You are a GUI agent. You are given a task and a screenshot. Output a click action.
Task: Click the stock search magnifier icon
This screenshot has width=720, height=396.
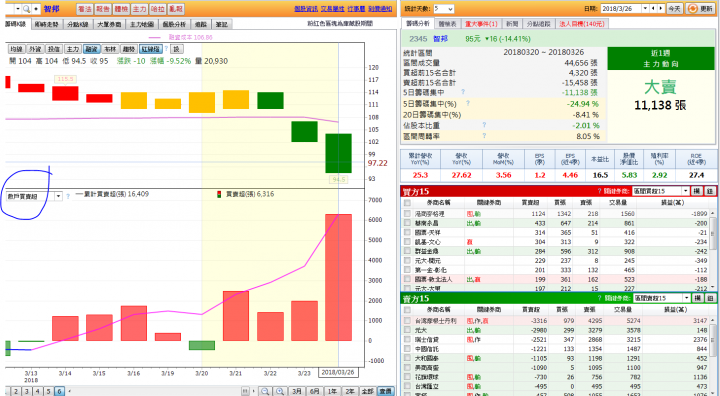tap(27, 9)
